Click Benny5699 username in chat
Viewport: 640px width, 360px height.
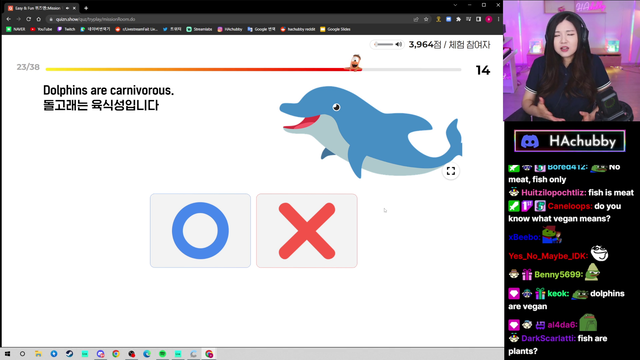558,275
